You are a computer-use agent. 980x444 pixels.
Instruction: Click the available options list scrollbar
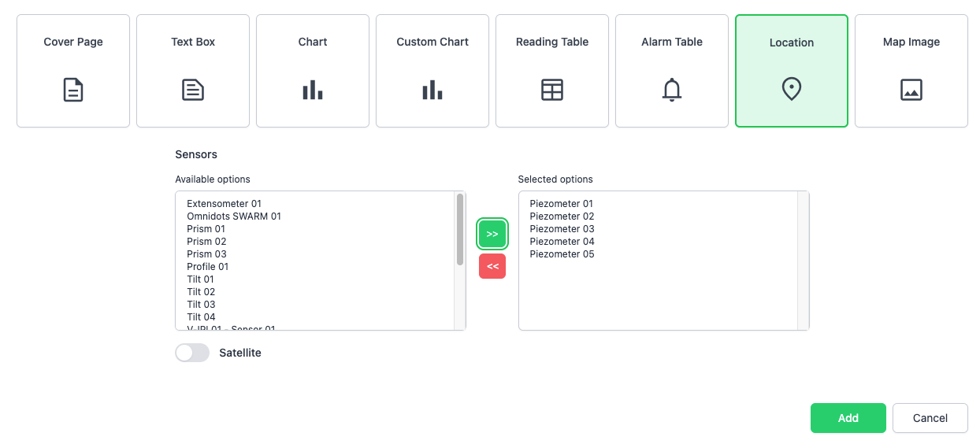460,230
